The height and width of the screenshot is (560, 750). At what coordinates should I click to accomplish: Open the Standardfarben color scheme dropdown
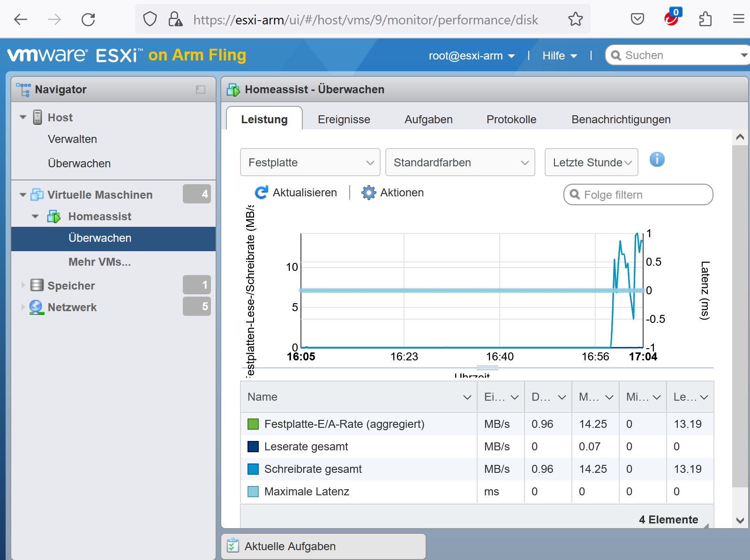tap(460, 163)
